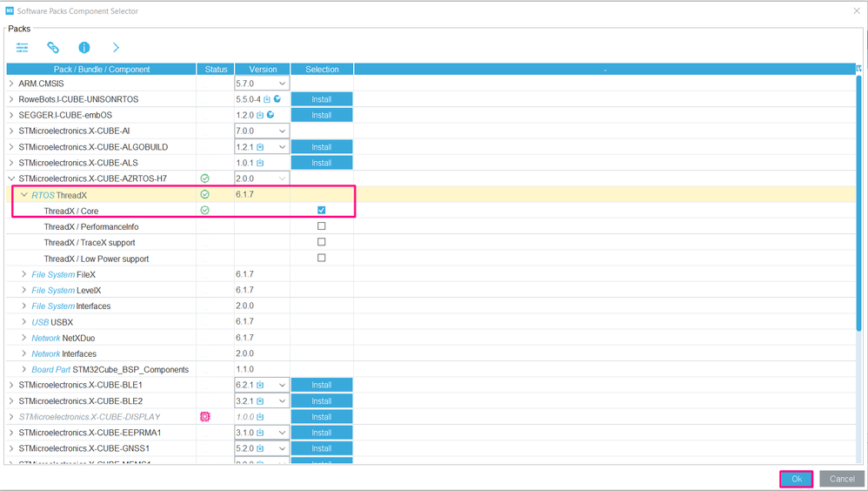
Task: Expand File System FileX bundle
Action: pos(23,274)
